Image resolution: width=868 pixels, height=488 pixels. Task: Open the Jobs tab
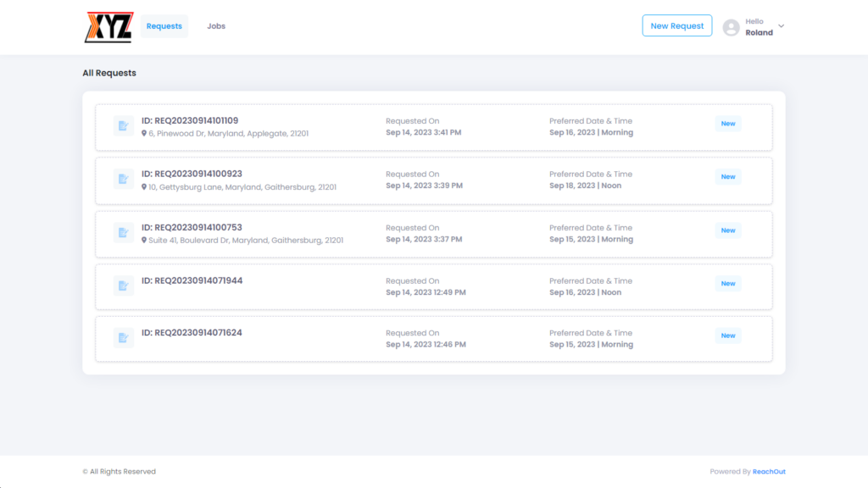pyautogui.click(x=216, y=26)
